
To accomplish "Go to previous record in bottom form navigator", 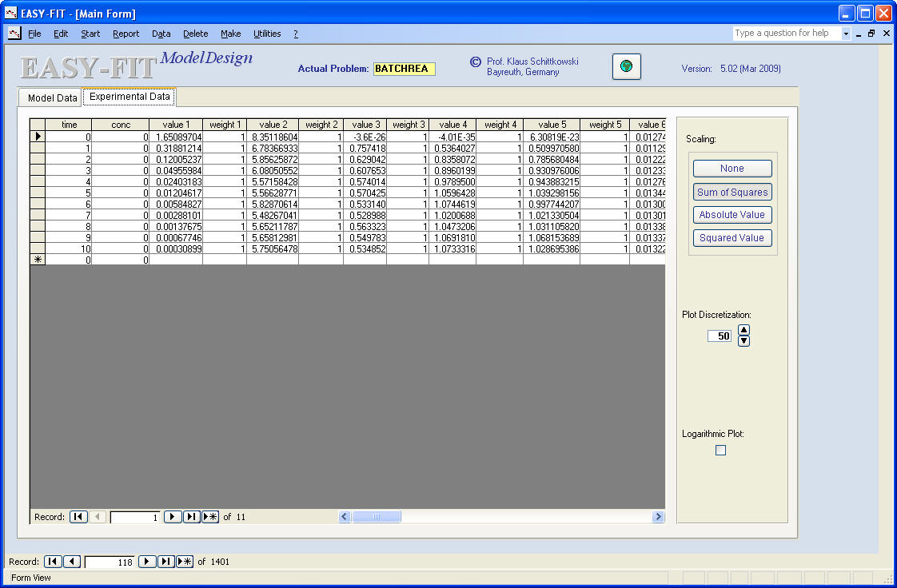I will [72, 562].
